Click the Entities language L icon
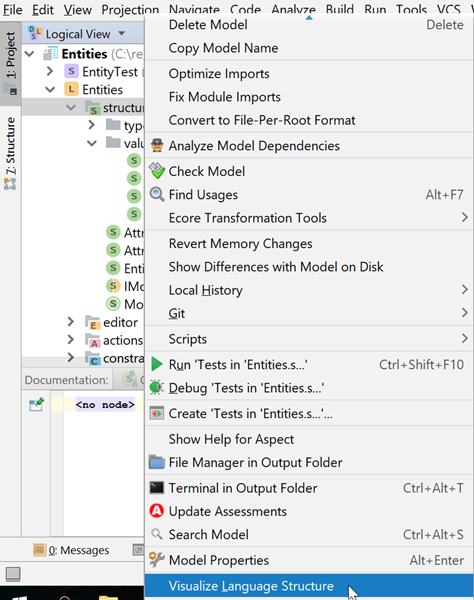 pyautogui.click(x=72, y=89)
